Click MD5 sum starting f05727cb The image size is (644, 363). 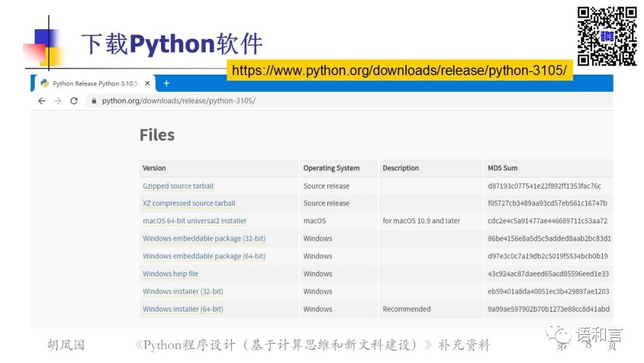tap(547, 203)
